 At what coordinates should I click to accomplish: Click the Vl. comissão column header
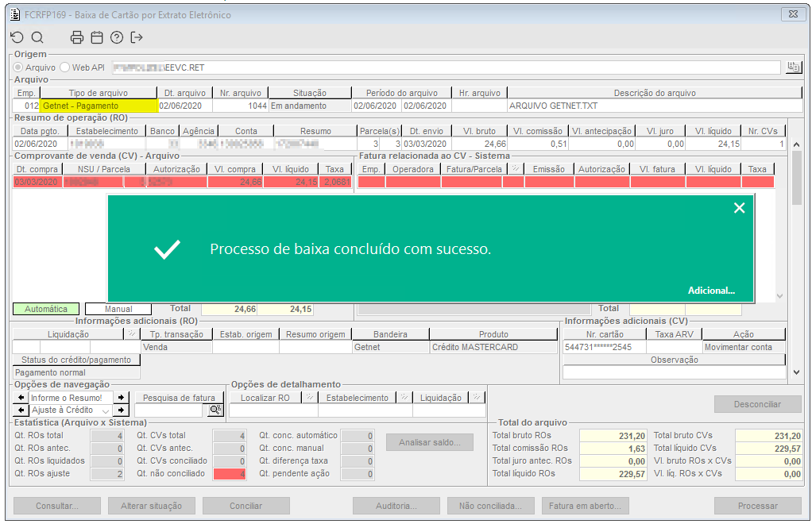point(538,131)
